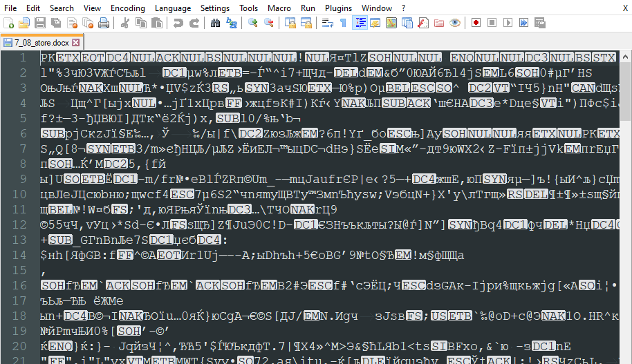Click line number 1 in the margin
Image resolution: width=632 pixels, height=364 pixels.
click(23, 57)
